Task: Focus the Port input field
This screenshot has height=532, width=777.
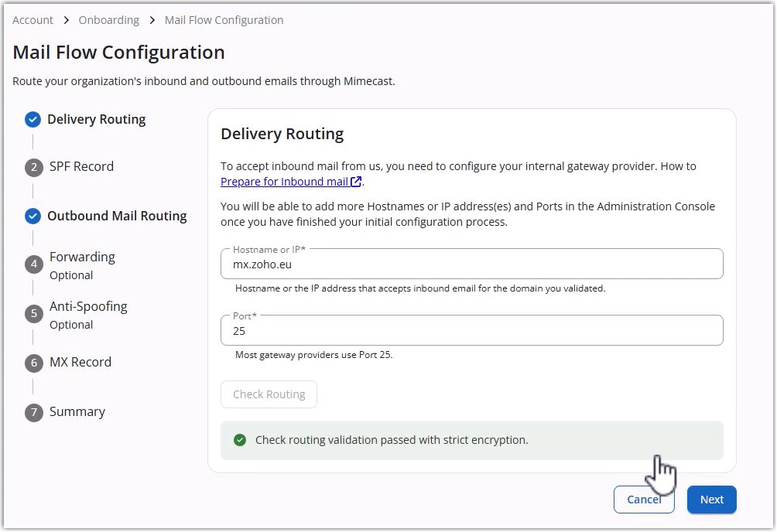Action: coord(471,330)
